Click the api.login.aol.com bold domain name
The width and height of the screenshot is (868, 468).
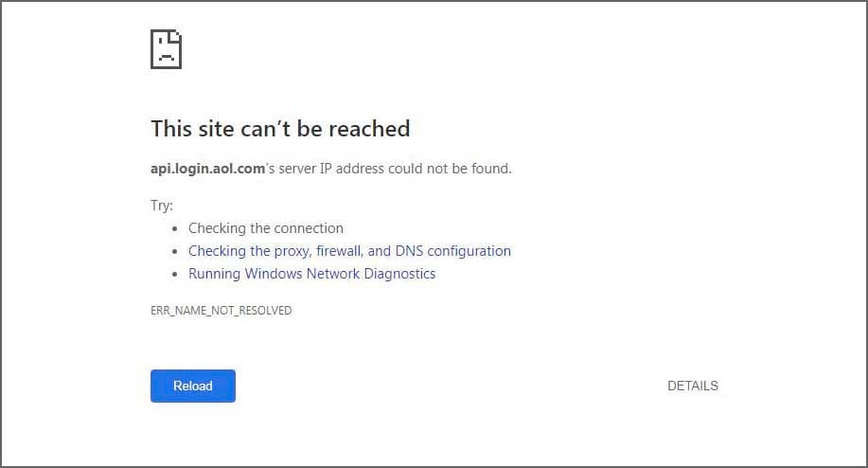tap(207, 169)
